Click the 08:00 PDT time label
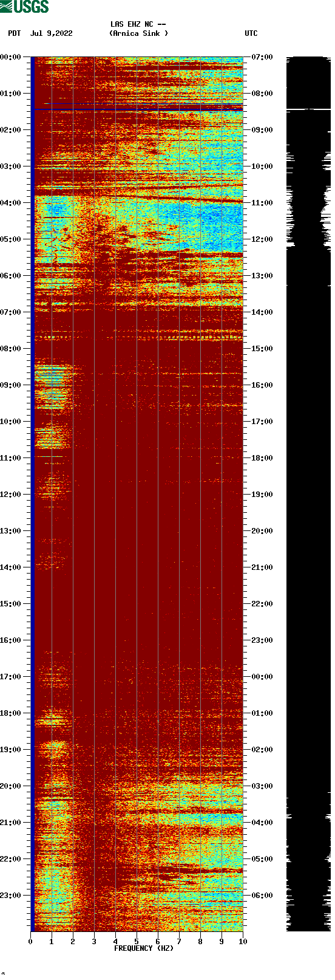This screenshot has width=335, height=980. pyautogui.click(x=11, y=349)
